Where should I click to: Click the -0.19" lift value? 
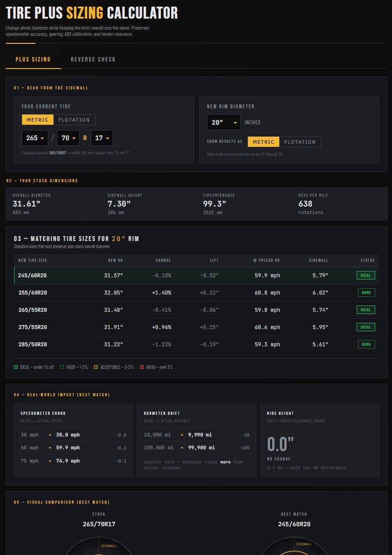tap(209, 344)
